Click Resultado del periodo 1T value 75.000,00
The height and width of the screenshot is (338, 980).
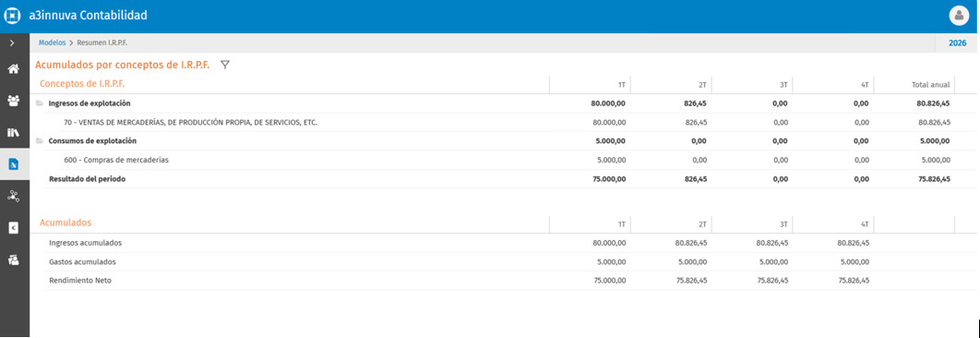609,179
